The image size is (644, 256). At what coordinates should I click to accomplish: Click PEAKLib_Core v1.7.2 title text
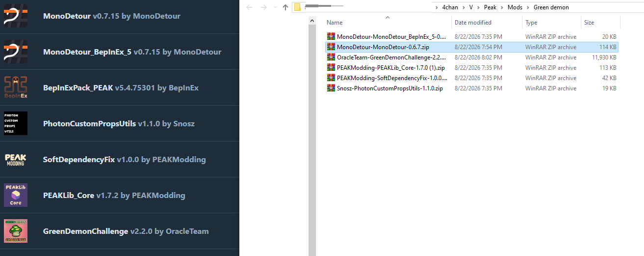(x=114, y=195)
